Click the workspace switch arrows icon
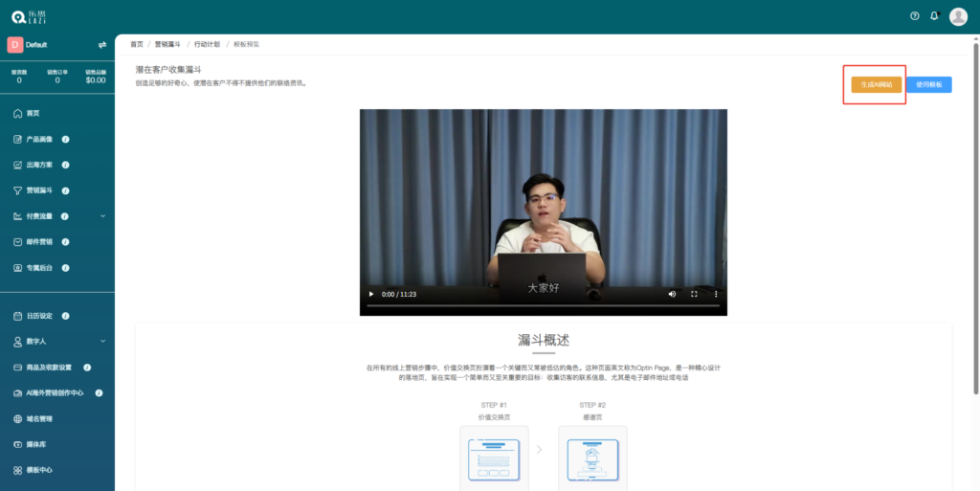Screen dimensions: 980x491 pyautogui.click(x=102, y=45)
